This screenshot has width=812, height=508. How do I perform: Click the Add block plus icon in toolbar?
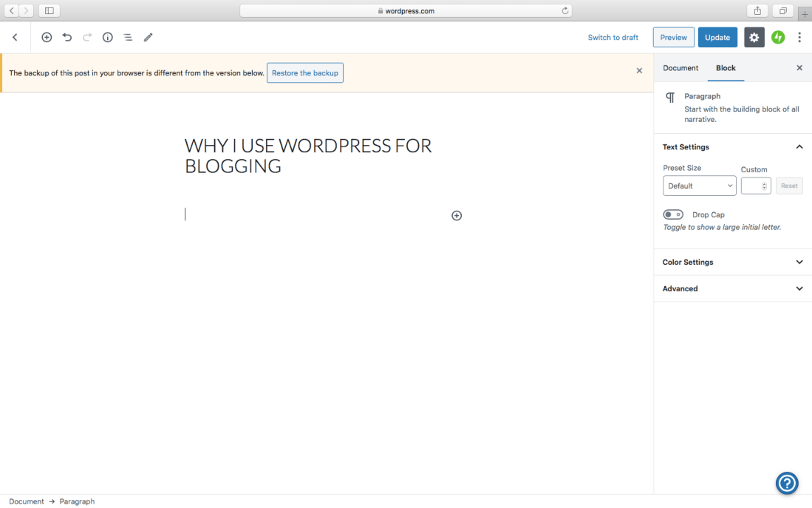(47, 37)
